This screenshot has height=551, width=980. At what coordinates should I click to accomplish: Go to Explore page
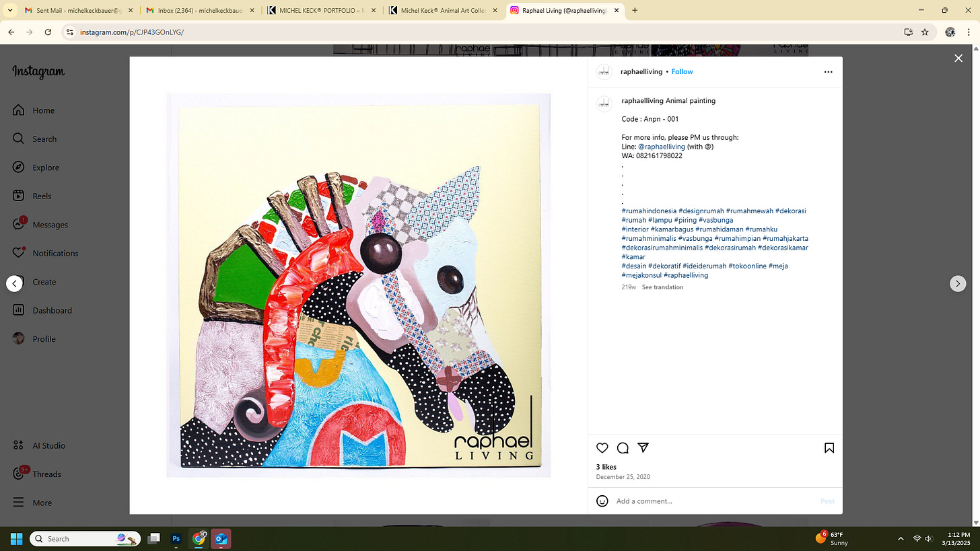click(x=36, y=168)
